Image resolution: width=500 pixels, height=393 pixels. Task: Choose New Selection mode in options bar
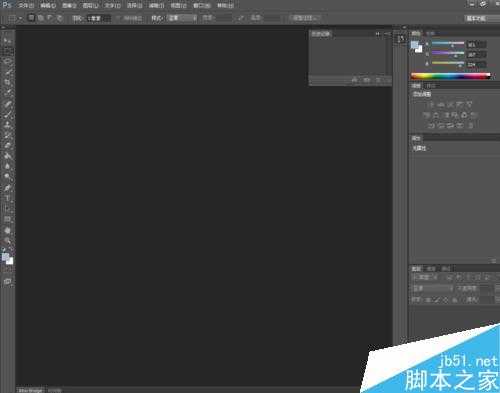[31, 18]
